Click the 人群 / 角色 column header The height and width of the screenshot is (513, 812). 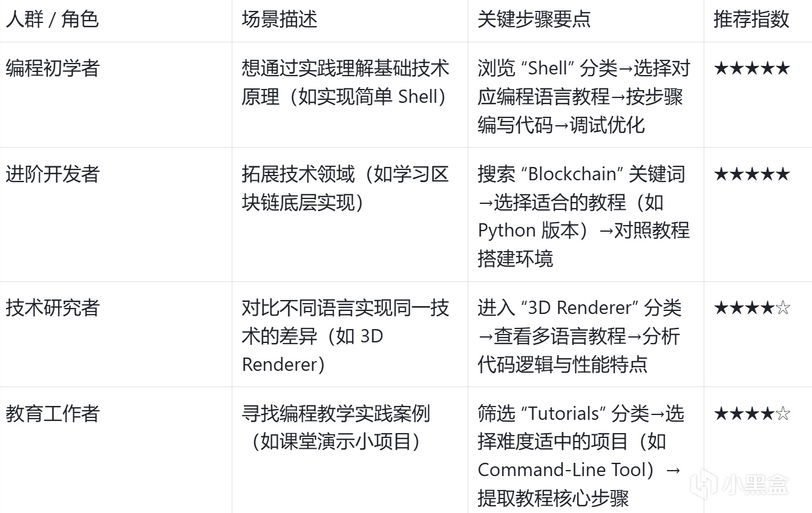(x=52, y=19)
